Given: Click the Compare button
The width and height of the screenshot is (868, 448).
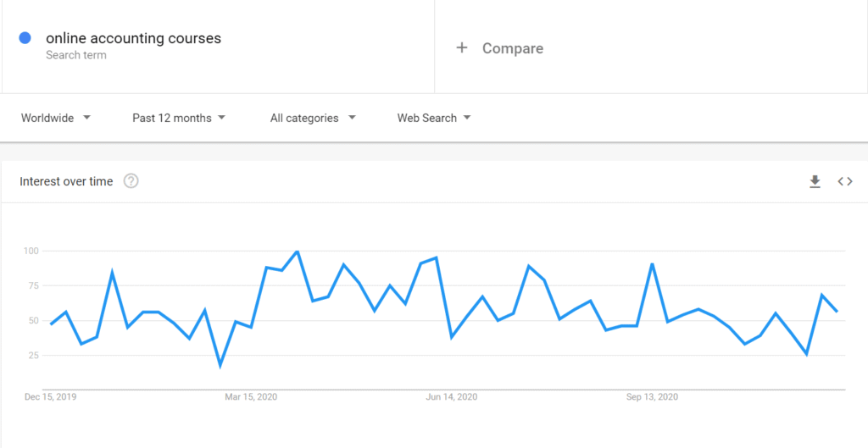Looking at the screenshot, I should pyautogui.click(x=512, y=48).
